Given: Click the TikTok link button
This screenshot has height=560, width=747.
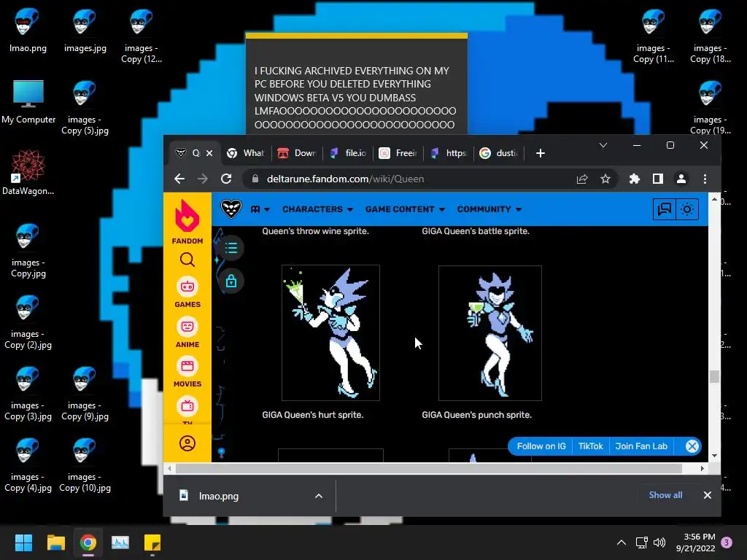Looking at the screenshot, I should (x=590, y=446).
